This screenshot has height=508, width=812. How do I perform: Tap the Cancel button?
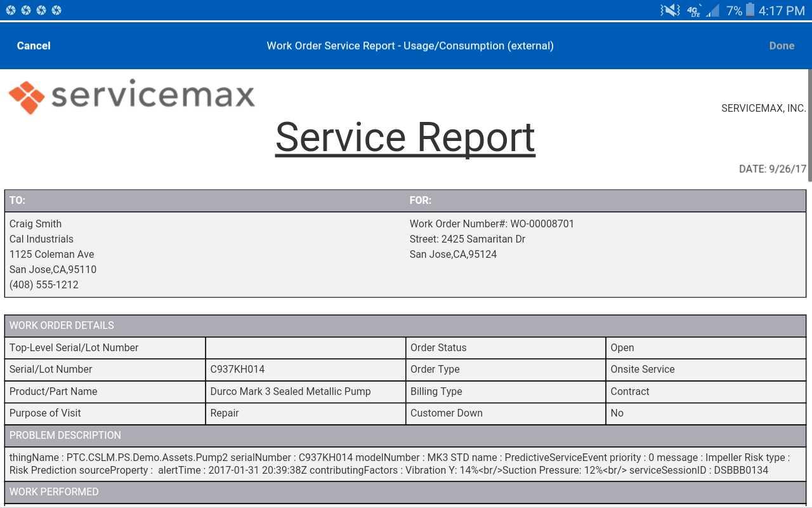[x=34, y=46]
